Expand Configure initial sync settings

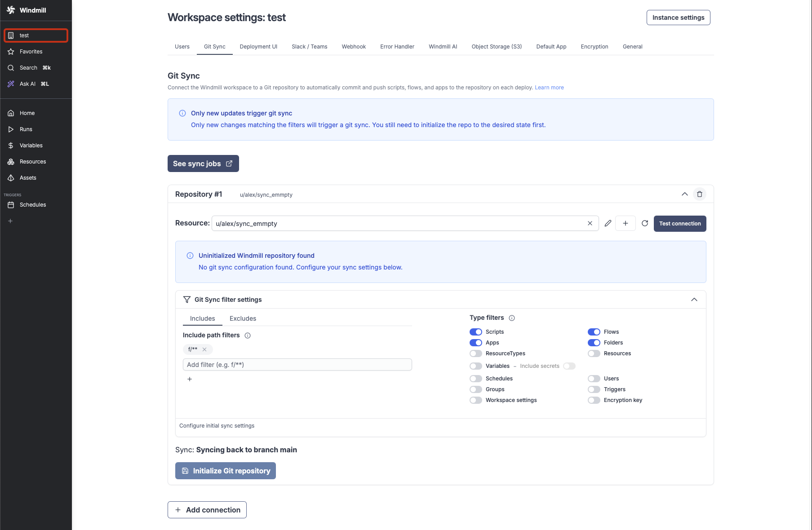click(217, 425)
